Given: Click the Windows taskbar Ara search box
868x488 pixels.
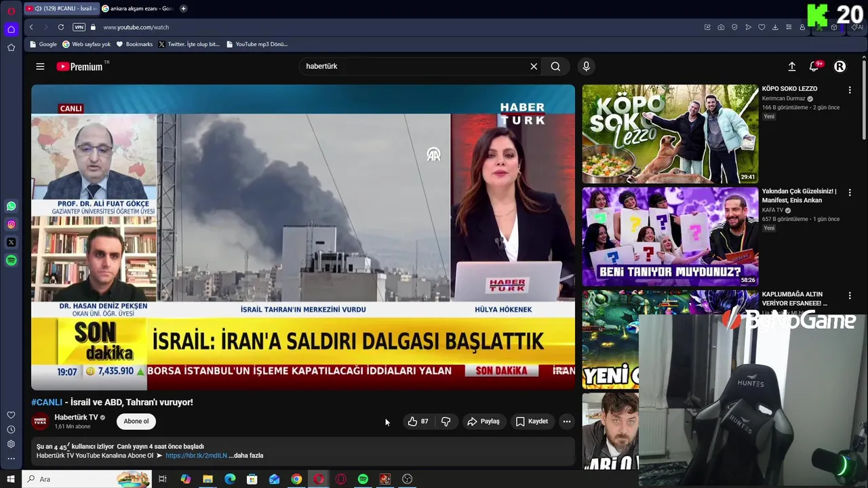Looking at the screenshot, I should click(87, 479).
